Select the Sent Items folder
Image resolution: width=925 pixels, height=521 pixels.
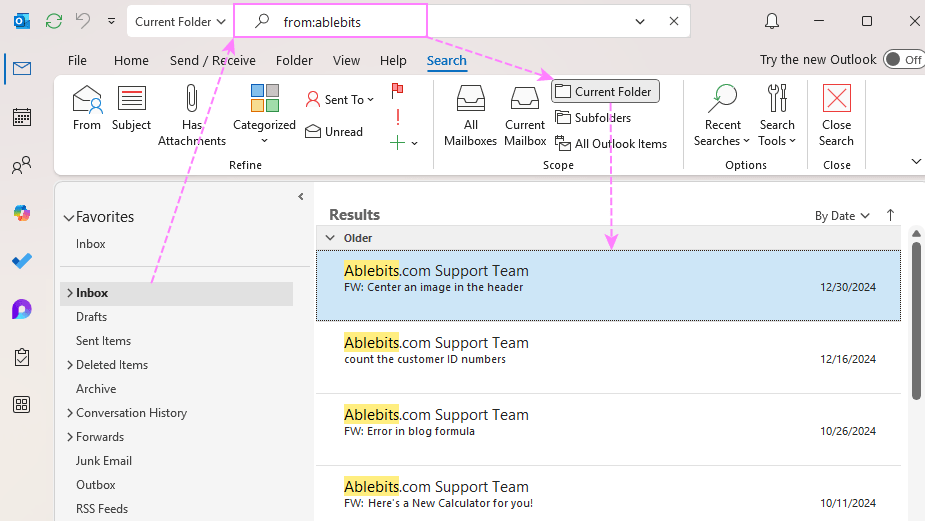(x=103, y=341)
